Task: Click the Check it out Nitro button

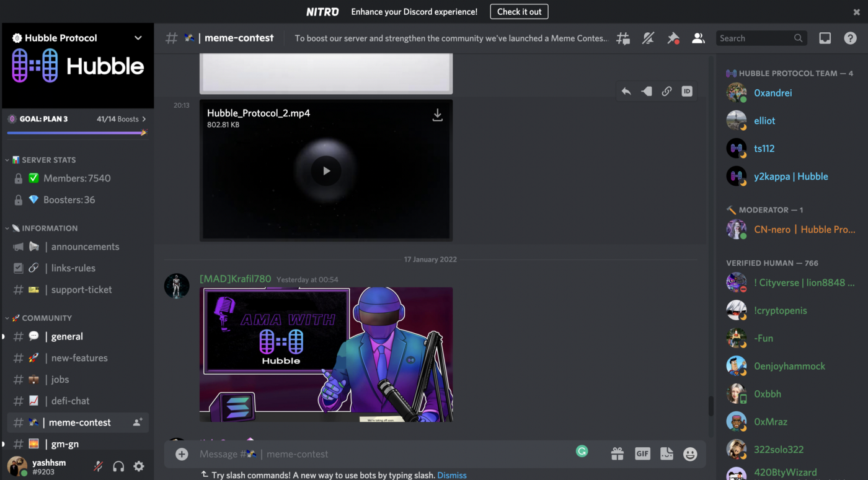Action: pyautogui.click(x=519, y=12)
